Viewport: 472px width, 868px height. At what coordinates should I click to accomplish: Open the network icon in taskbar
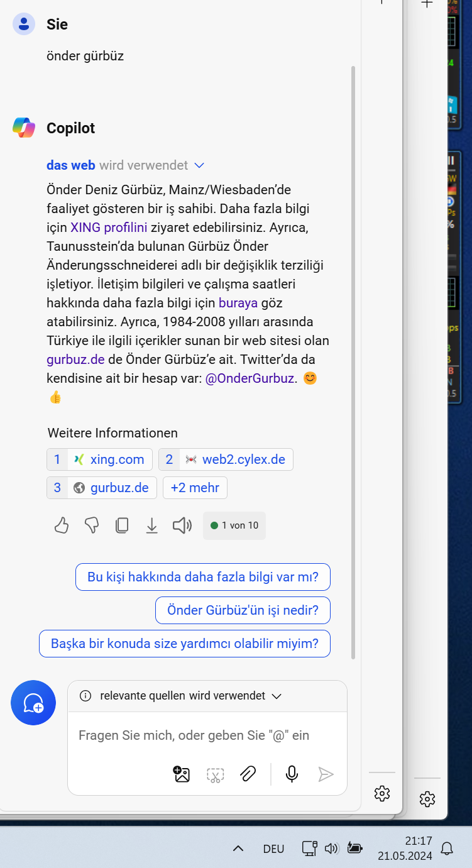click(309, 849)
